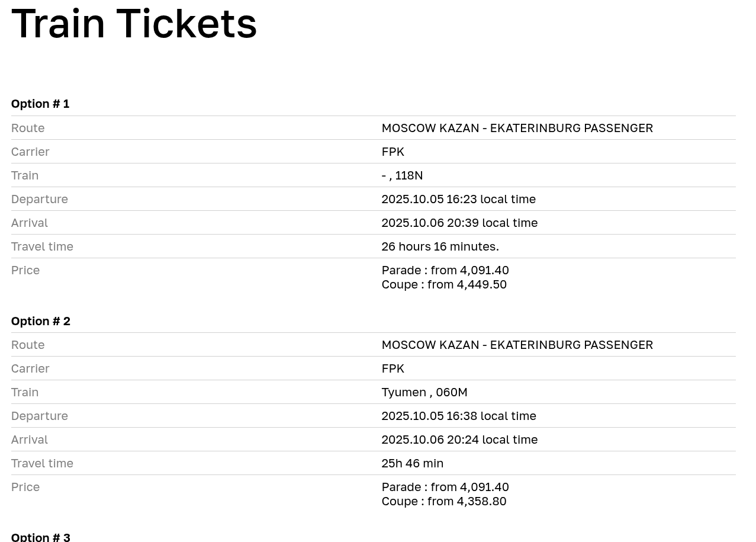Select the Option # 1 heading

tap(40, 104)
